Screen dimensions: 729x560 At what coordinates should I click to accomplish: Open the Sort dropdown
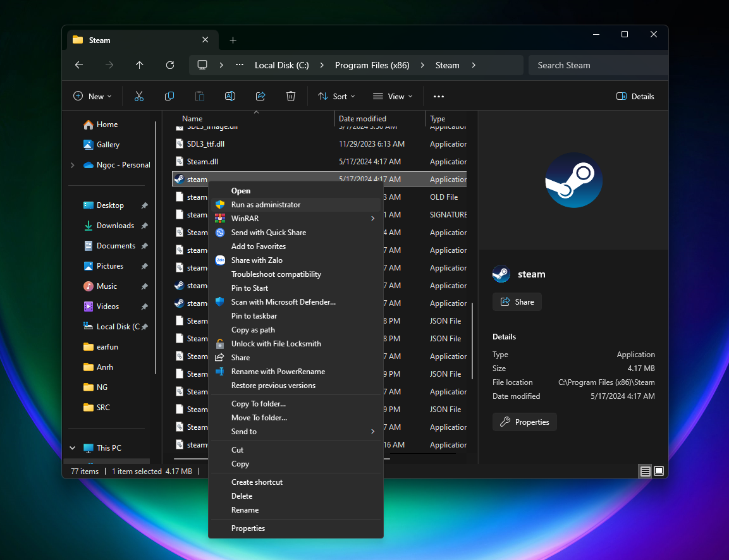[x=336, y=96]
